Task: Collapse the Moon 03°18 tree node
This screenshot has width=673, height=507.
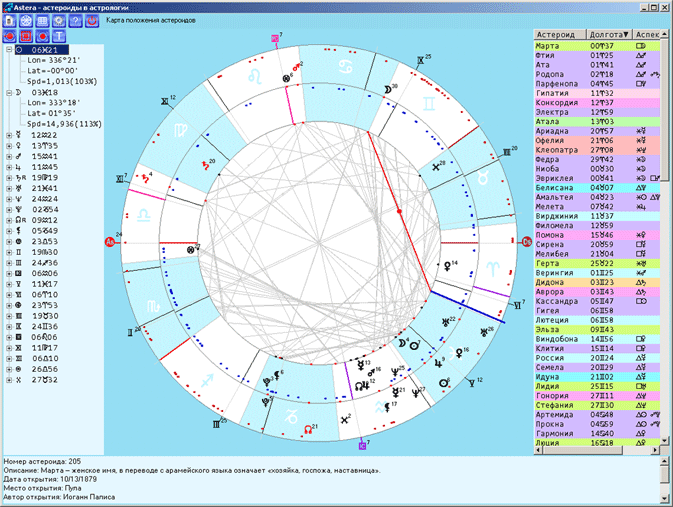Action: [10, 91]
